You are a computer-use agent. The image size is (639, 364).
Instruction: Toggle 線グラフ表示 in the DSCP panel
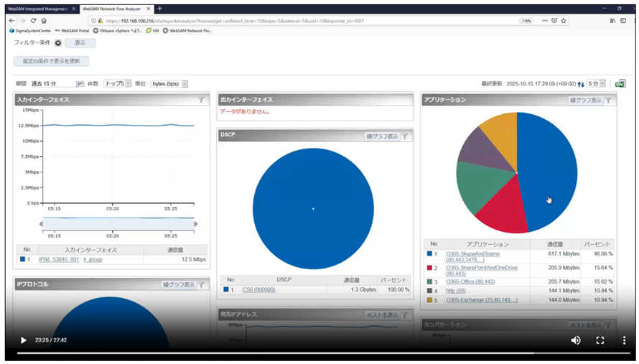(x=382, y=136)
